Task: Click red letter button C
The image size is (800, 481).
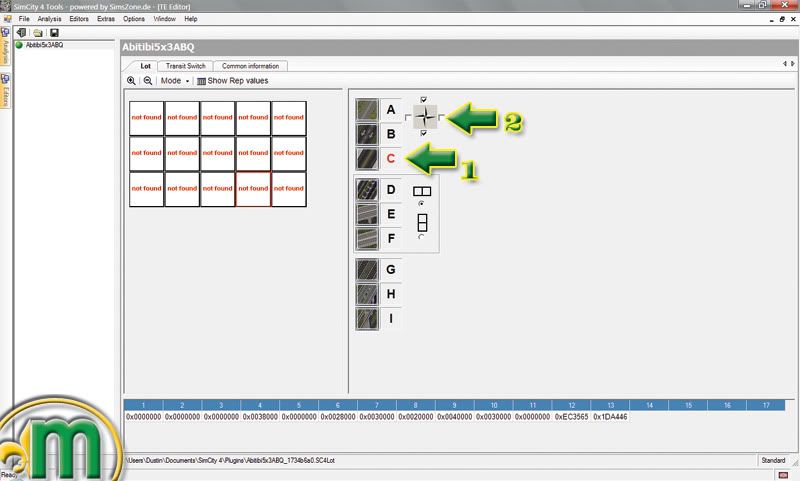Action: [x=391, y=159]
